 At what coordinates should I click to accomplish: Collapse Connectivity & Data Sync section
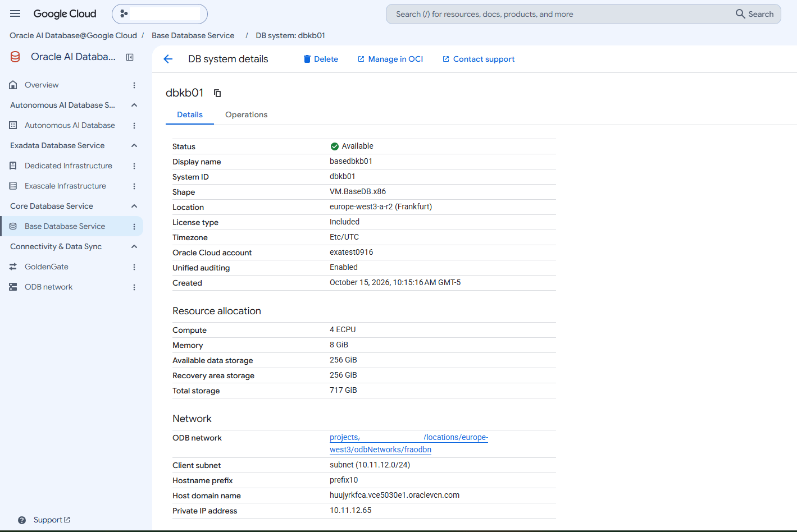click(134, 246)
